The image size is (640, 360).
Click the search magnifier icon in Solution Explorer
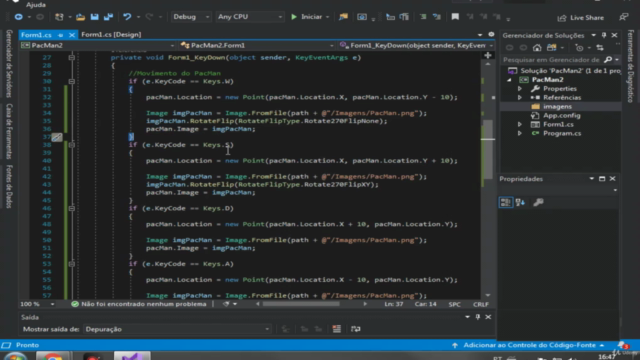point(608,60)
